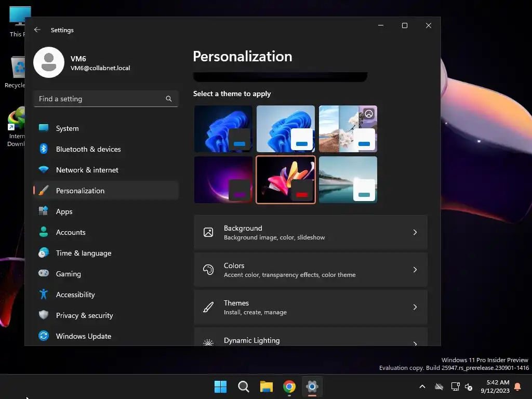Viewport: 532px width, 399px height.
Task: Click the search magnifier in Find a setting
Action: click(x=169, y=99)
